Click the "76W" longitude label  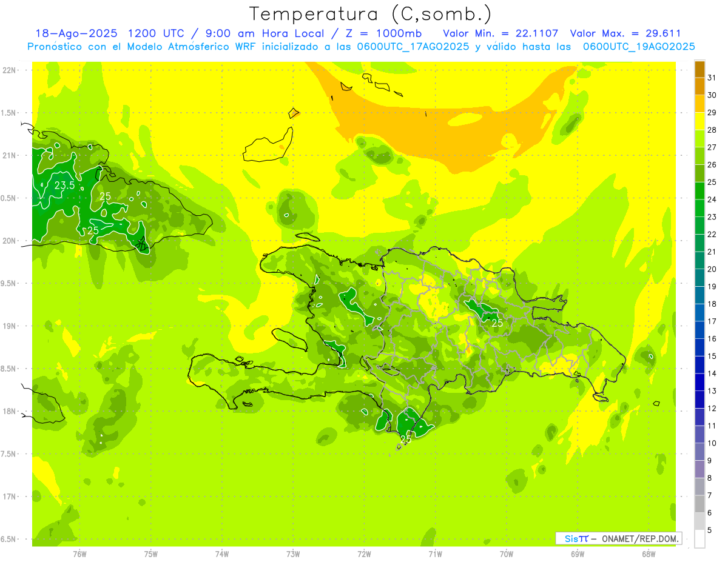coord(79,554)
